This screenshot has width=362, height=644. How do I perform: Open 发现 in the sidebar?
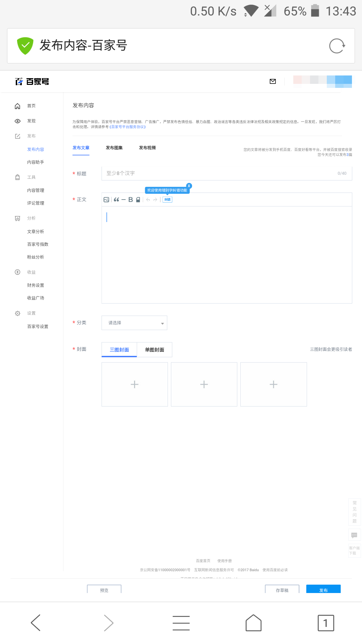tap(32, 121)
